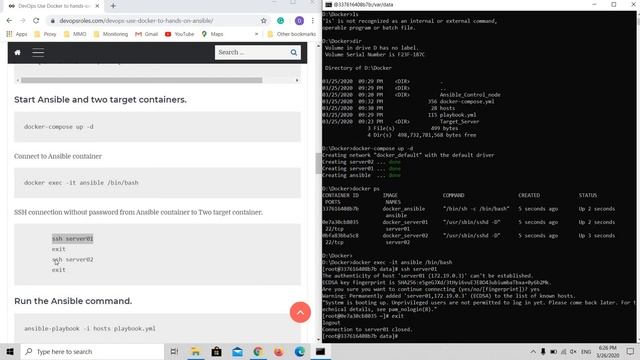This screenshot has width=640, height=360.
Task: Bookmark this page with star icon
Action: coord(264,20)
